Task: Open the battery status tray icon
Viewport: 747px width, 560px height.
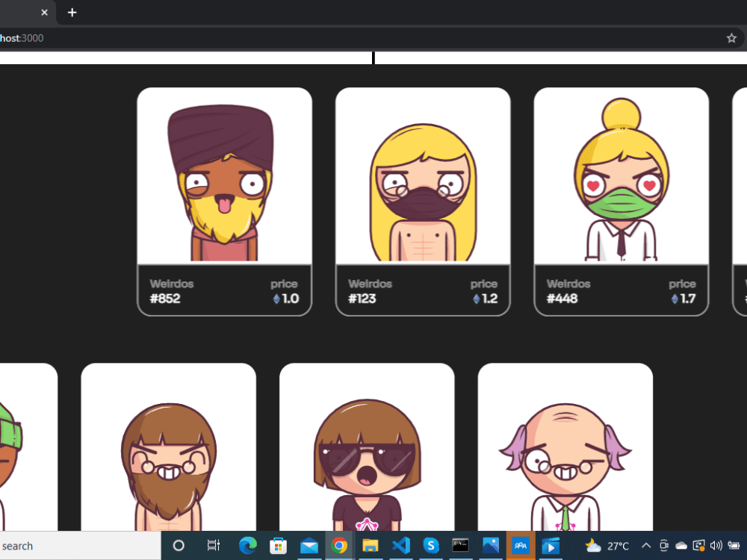Action: (x=734, y=546)
